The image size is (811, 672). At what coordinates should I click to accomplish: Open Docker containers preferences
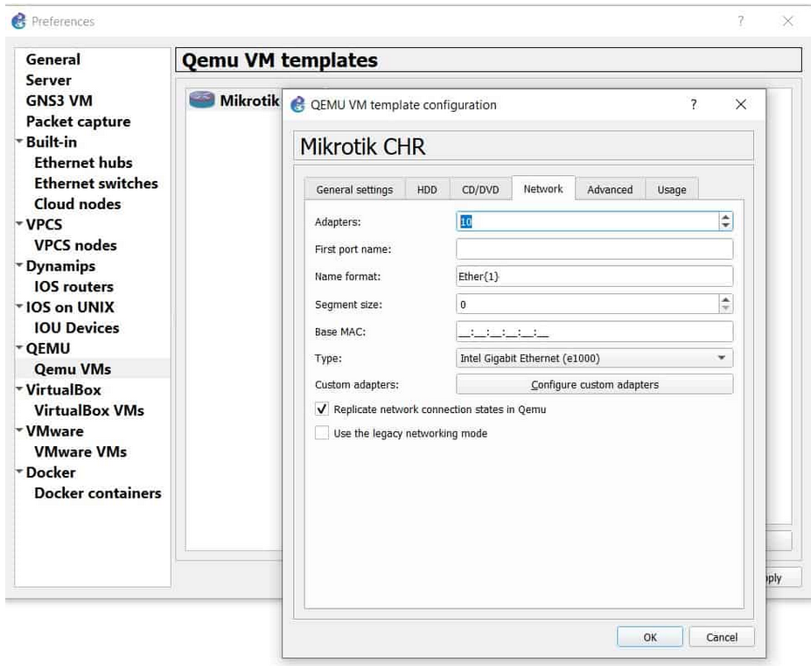coord(98,493)
